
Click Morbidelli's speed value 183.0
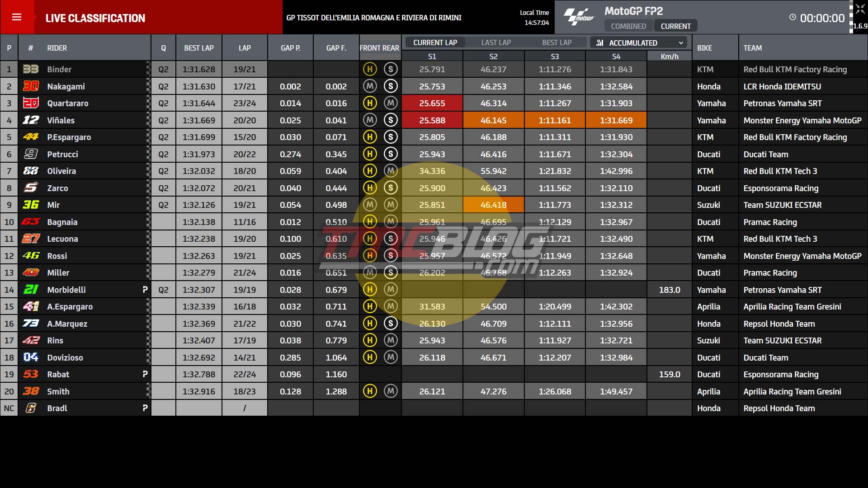coord(670,290)
